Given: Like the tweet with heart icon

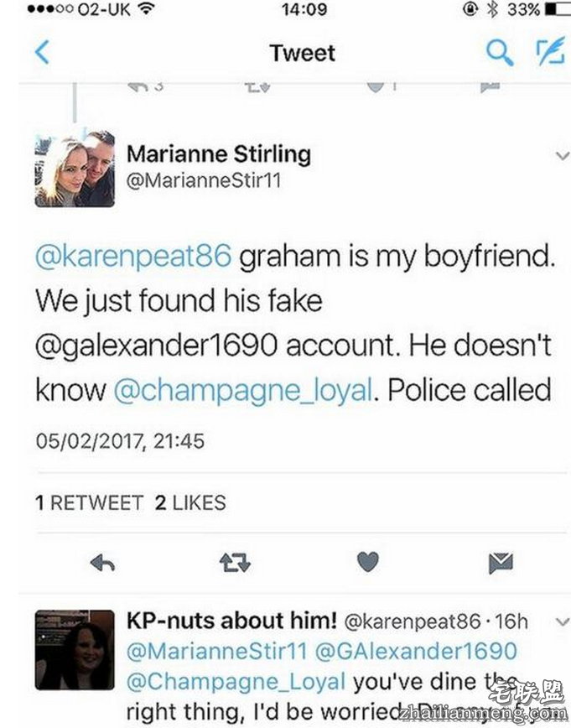Looking at the screenshot, I should click(x=367, y=563).
